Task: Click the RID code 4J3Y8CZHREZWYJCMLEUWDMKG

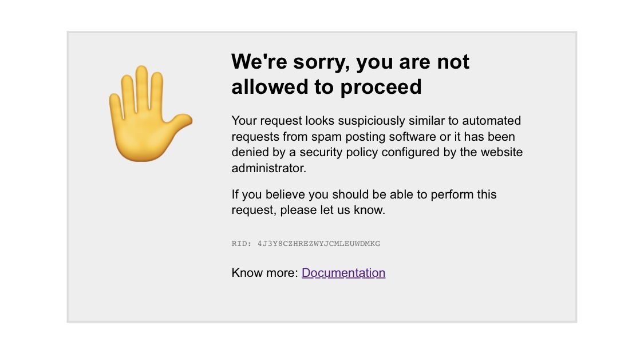Action: pos(319,244)
